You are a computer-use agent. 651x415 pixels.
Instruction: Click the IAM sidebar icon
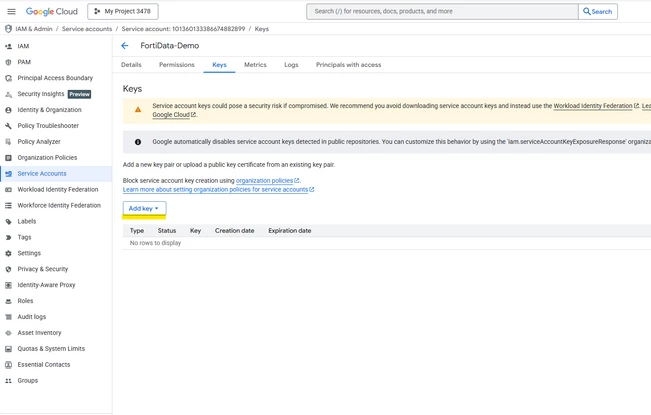click(8, 46)
